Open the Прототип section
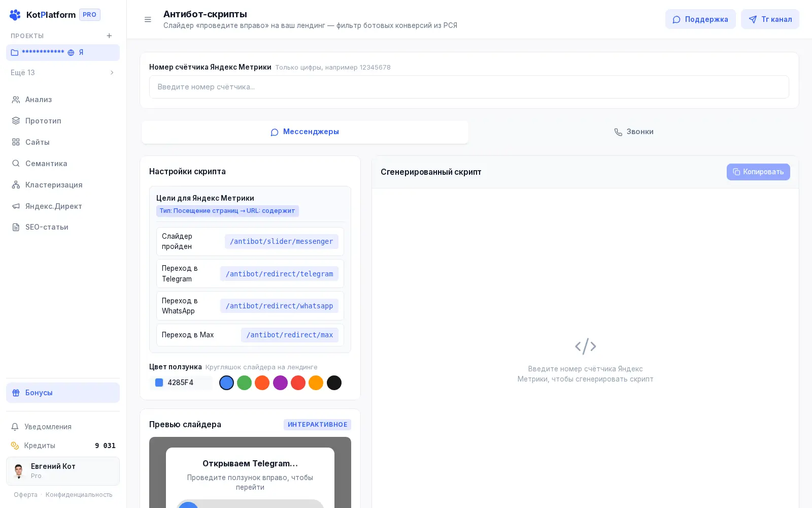The height and width of the screenshot is (508, 812). 63,121
